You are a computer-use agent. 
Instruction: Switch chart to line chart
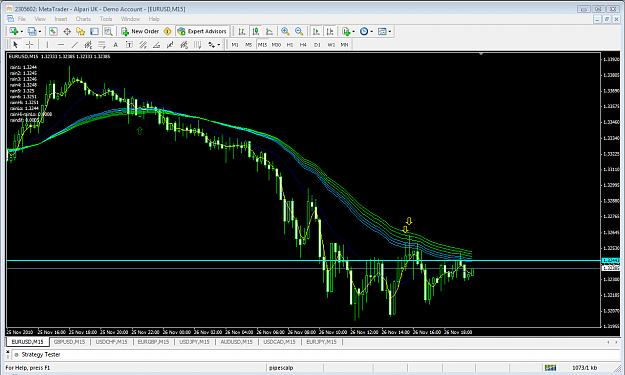click(x=269, y=31)
